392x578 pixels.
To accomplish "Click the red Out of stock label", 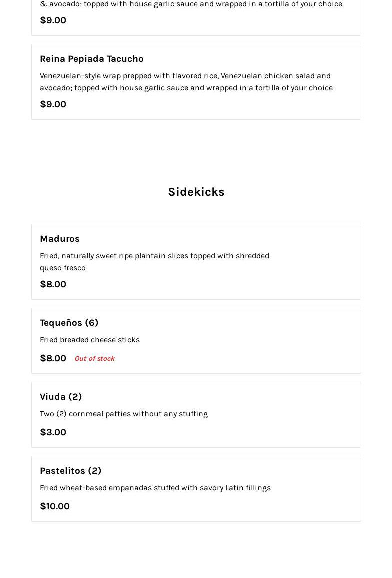I will click(x=94, y=359).
